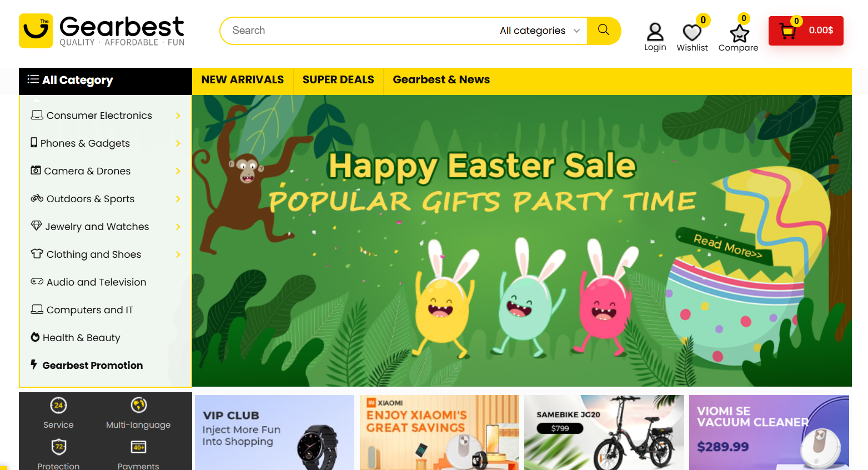Click the magnifier search button
This screenshot has width=868, height=470.
pos(604,31)
